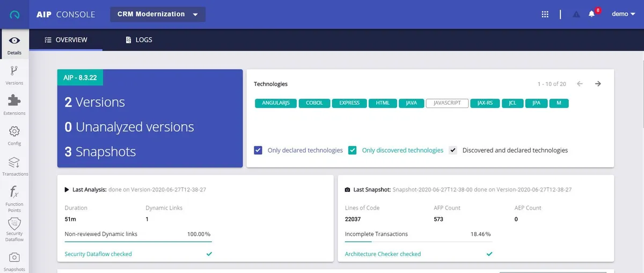644x273 pixels.
Task: Click the 100.00% non-reviewed links value
Action: click(x=199, y=234)
